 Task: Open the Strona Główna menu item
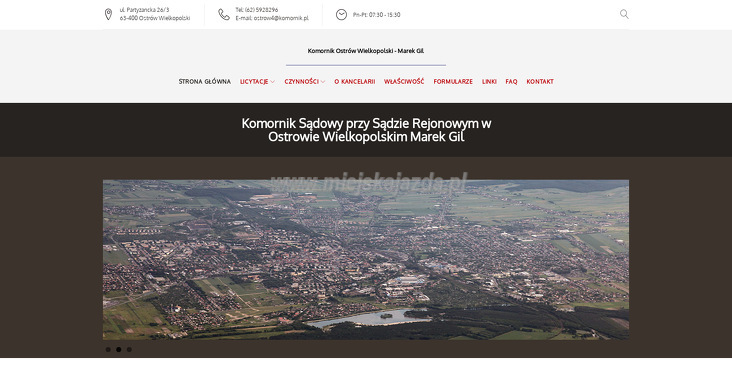pyautogui.click(x=204, y=81)
